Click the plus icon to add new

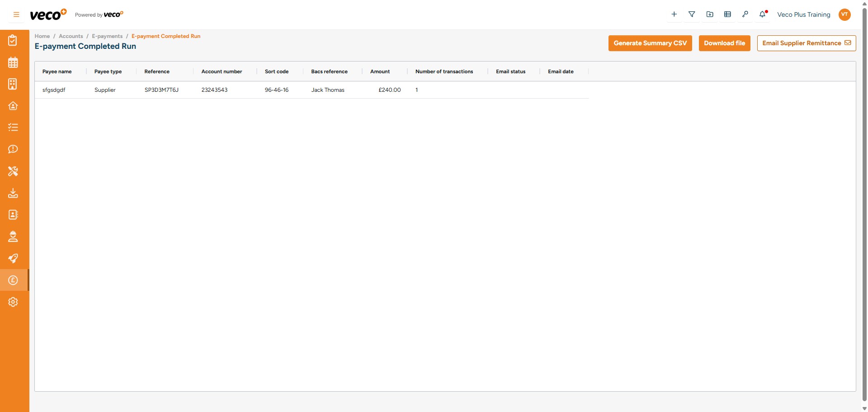(674, 14)
